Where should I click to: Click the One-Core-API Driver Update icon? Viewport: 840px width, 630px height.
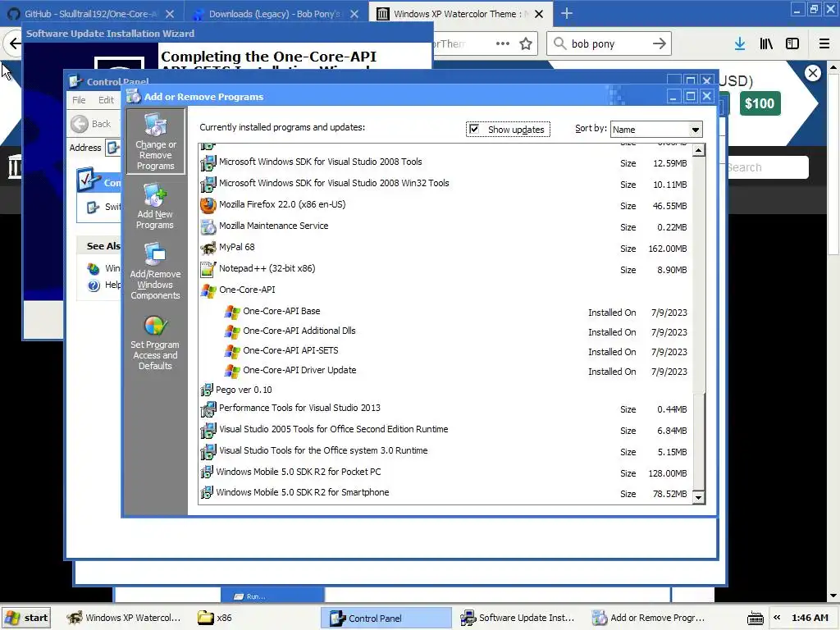tap(232, 371)
